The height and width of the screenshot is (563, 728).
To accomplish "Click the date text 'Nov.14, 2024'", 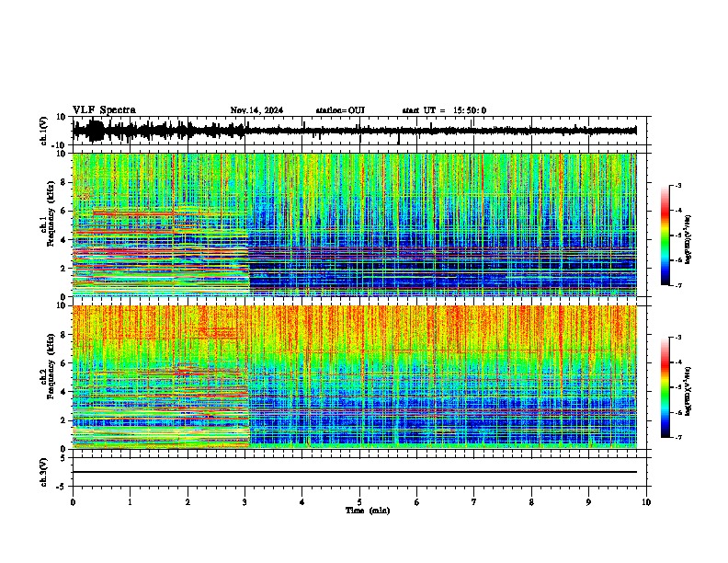I will tap(256, 110).
